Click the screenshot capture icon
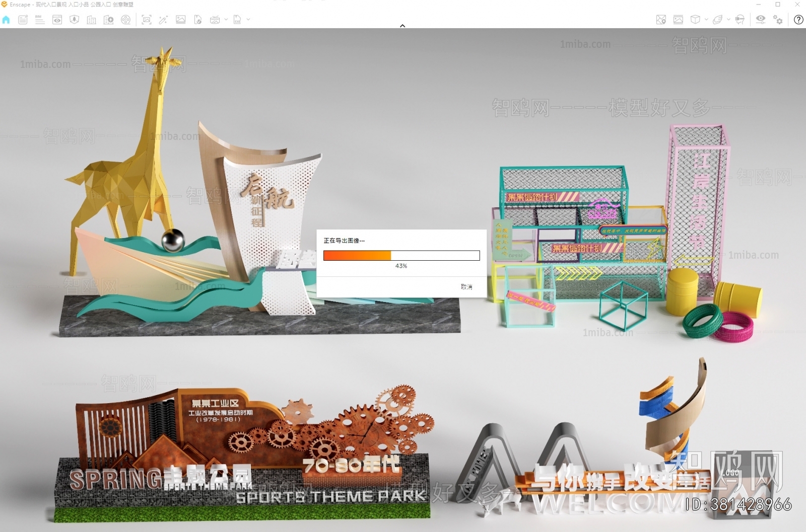 (x=147, y=20)
